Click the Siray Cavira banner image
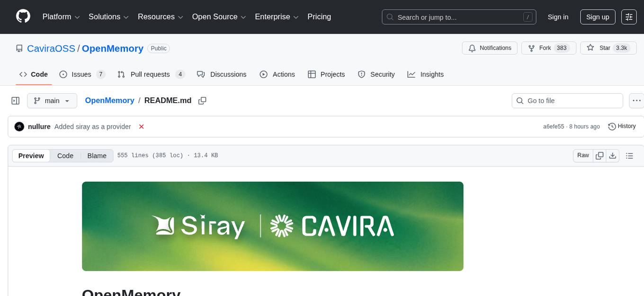 coord(272,226)
